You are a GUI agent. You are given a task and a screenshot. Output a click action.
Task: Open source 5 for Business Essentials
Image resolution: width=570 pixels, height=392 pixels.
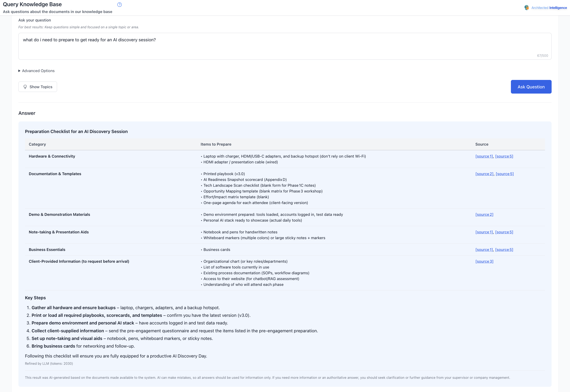pyautogui.click(x=504, y=249)
